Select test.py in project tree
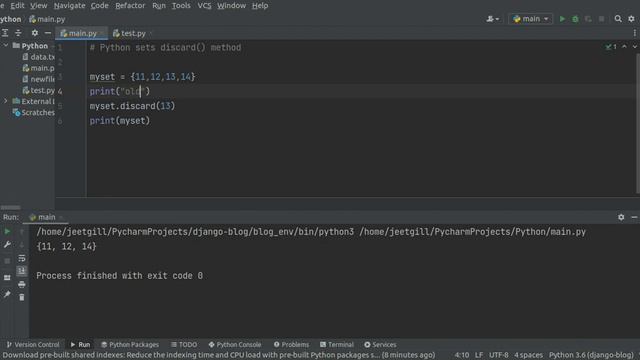This screenshot has width=640, height=360. 38,90
